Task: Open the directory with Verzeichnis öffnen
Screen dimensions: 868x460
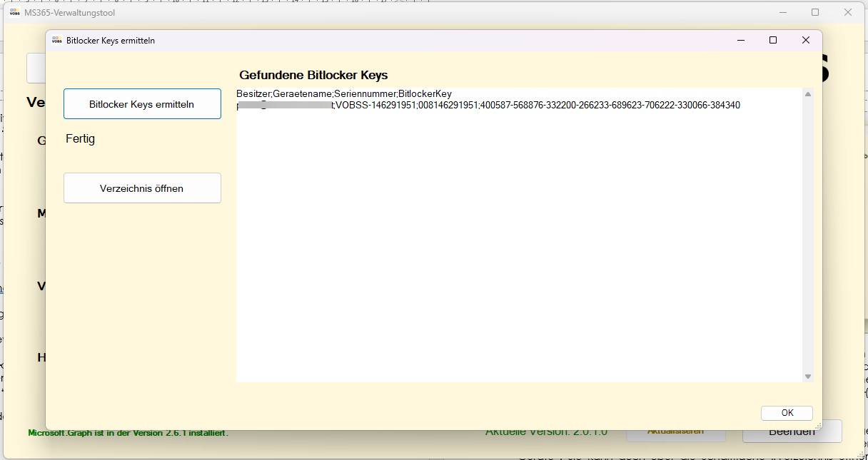Action: (x=142, y=188)
